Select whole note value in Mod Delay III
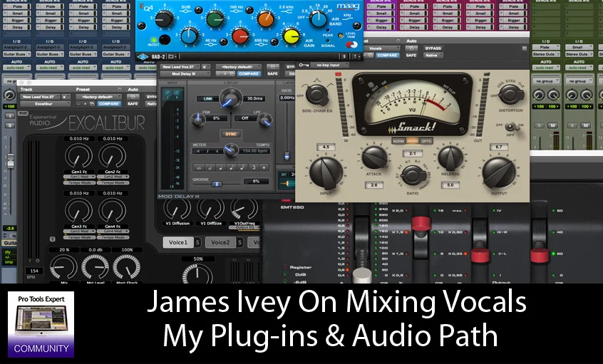 199,167
